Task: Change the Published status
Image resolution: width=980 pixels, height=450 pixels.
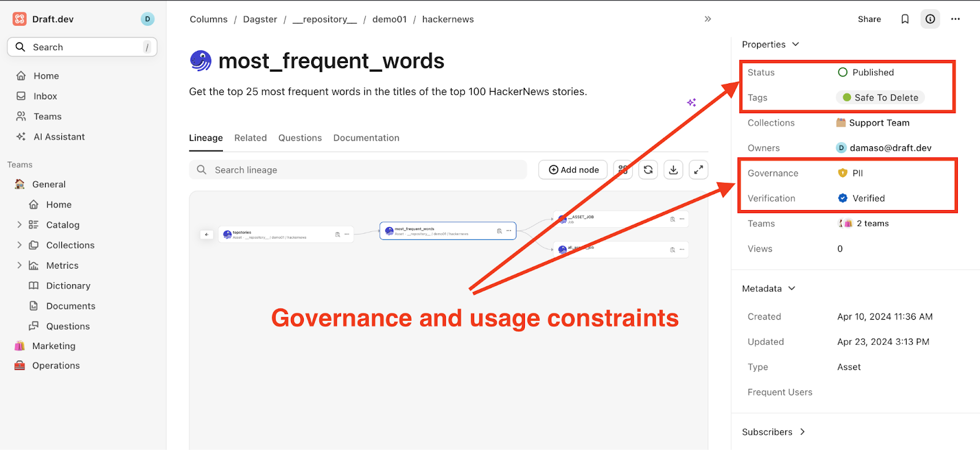Action: click(x=865, y=72)
